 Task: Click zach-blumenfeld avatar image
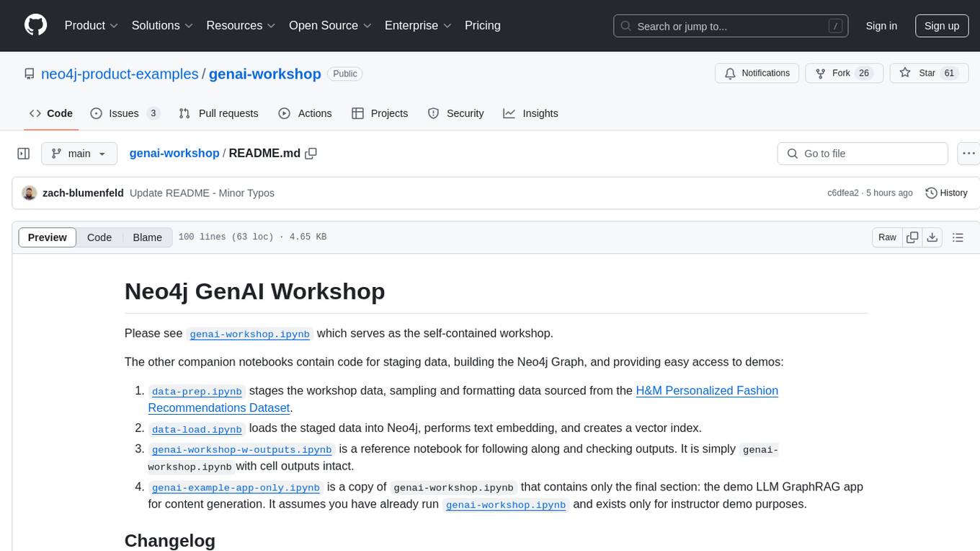click(30, 193)
